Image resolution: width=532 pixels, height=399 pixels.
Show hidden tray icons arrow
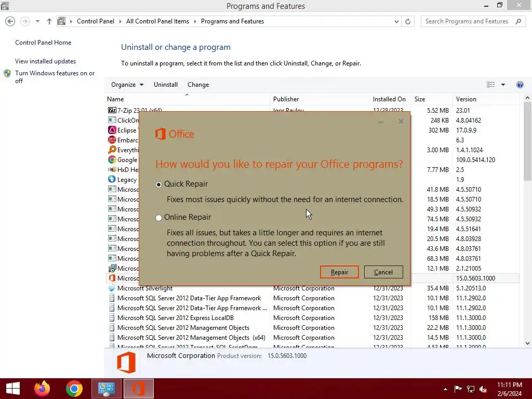coord(445,389)
